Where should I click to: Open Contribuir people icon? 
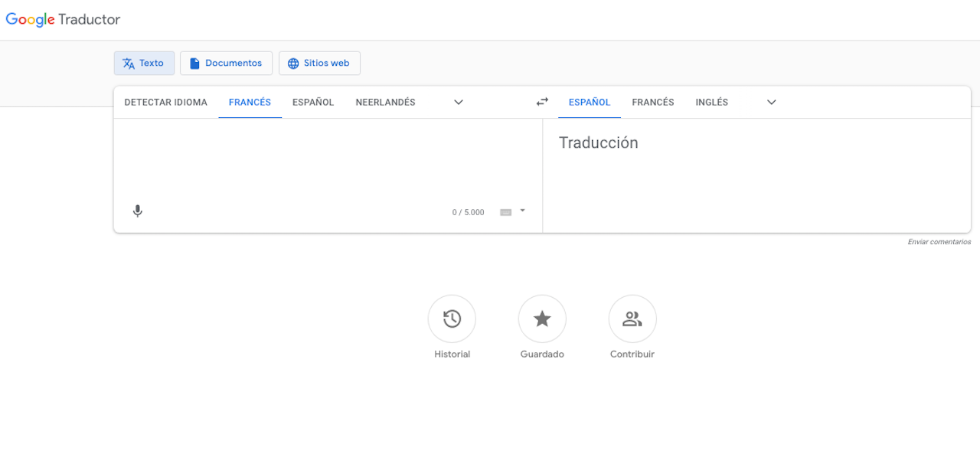632,319
